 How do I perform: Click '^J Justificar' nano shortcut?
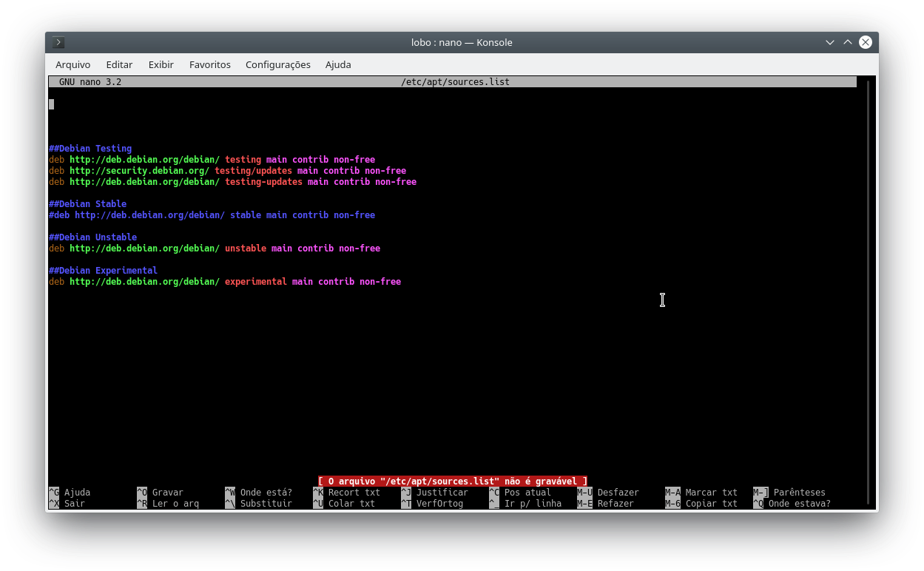pos(434,493)
